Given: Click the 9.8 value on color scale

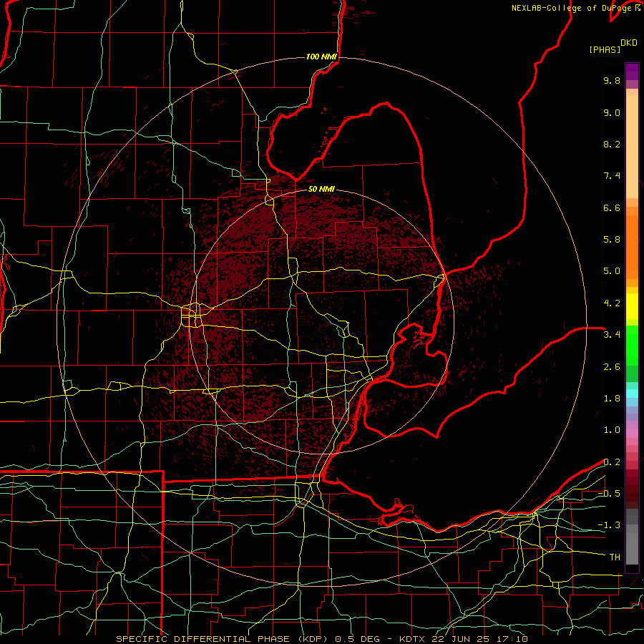Looking at the screenshot, I should point(612,80).
